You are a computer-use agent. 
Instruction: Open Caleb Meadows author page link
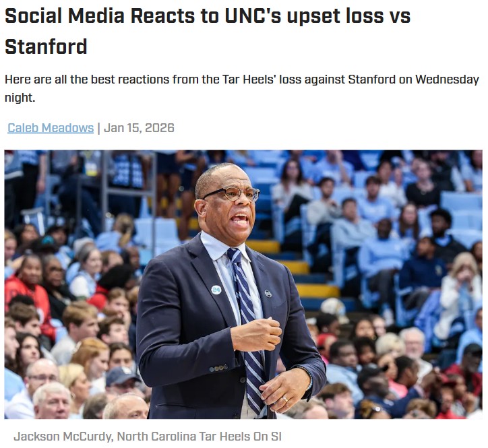tap(51, 128)
